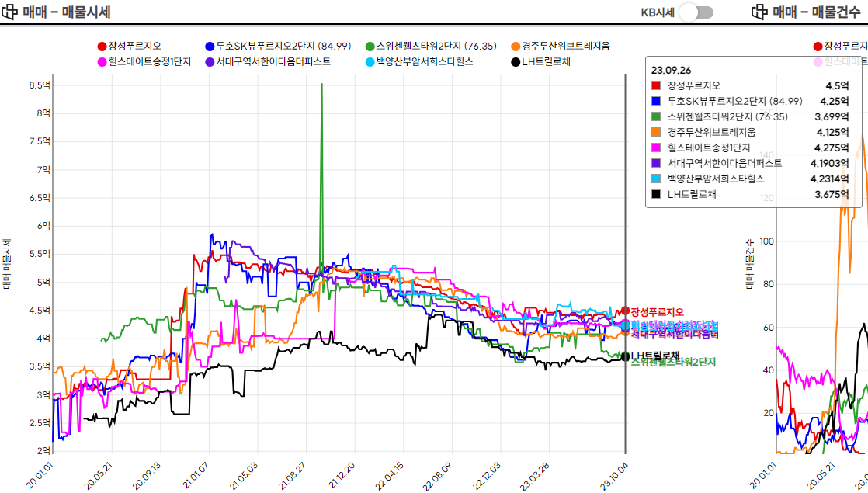
Task: Toggle 서대구역서한이다음더퍼스트 legend entry
Action: [268, 62]
